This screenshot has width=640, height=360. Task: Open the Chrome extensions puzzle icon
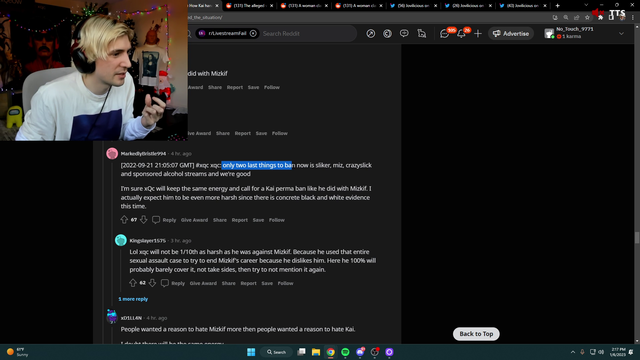click(x=600, y=18)
